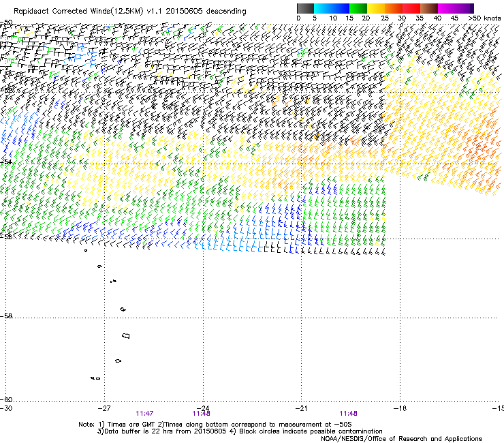Click the '45' legend tick label
Viewport: 504px width, 443px height.
[x=454, y=18]
